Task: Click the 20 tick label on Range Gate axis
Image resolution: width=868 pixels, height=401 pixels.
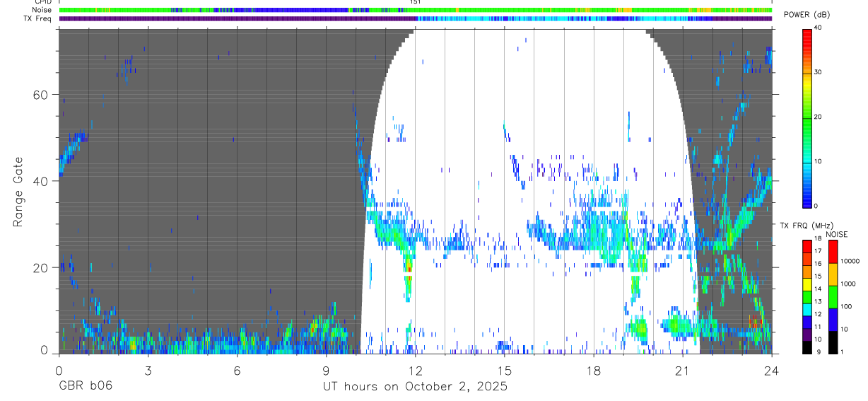Action: [40, 267]
